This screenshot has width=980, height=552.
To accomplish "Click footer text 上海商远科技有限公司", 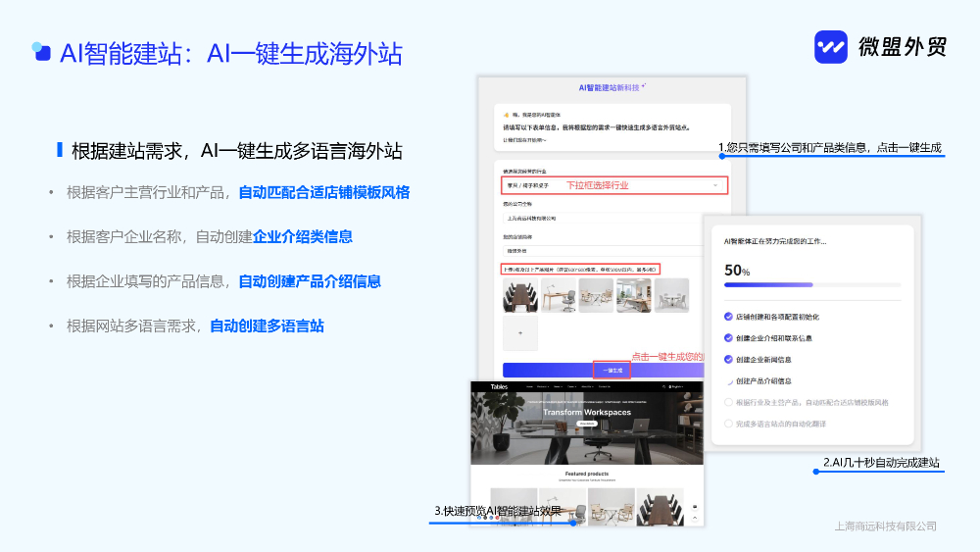I will 886,527.
